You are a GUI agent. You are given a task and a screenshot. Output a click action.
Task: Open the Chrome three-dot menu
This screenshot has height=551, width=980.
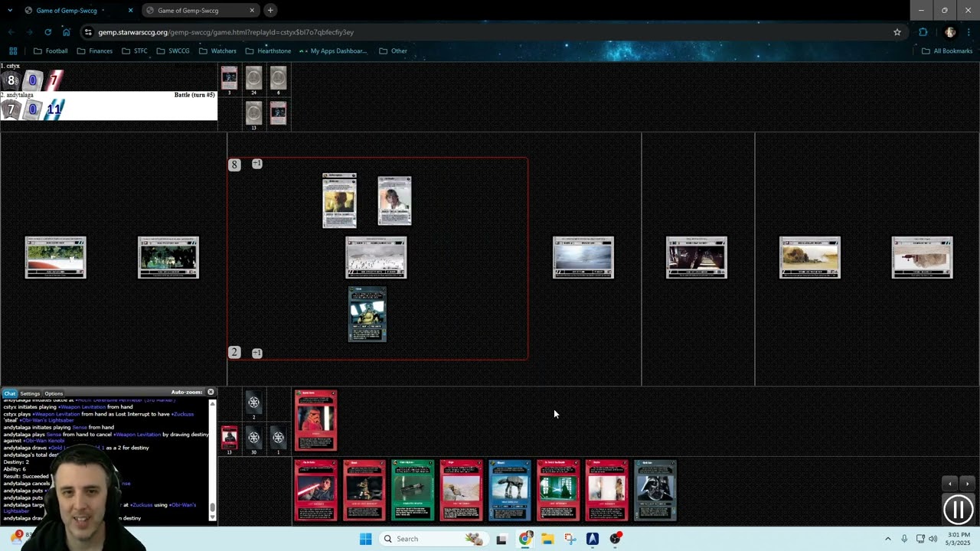(x=969, y=32)
